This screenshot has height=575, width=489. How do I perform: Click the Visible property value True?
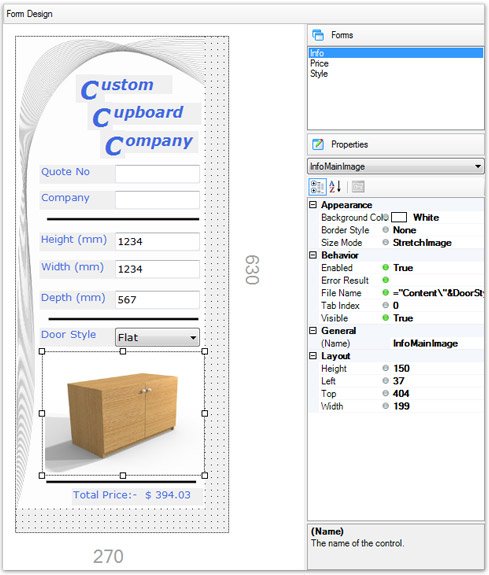pos(403,318)
